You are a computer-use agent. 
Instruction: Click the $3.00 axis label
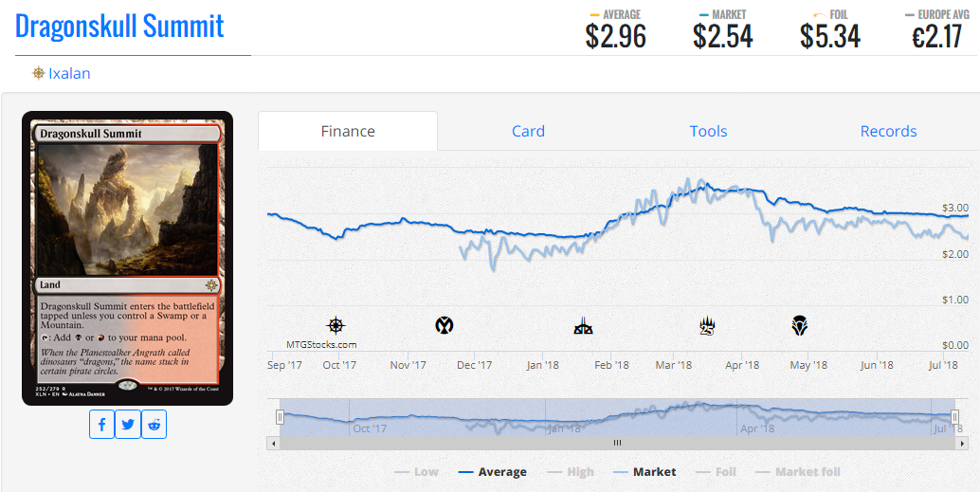click(955, 208)
